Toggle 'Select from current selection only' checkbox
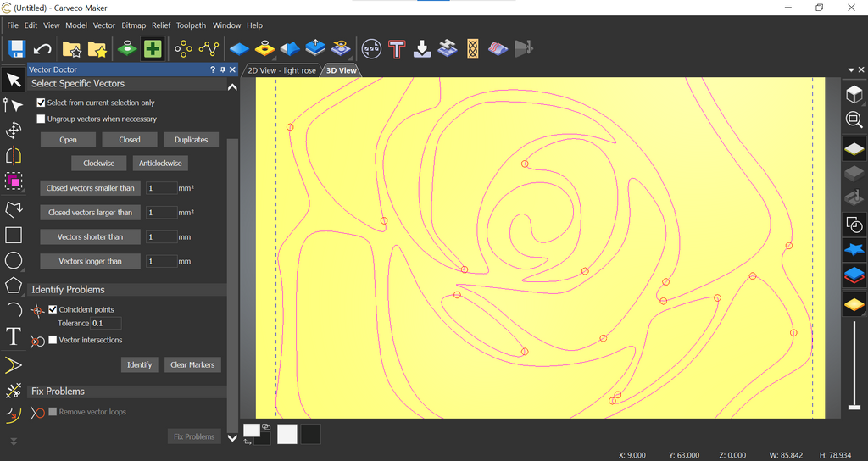Image resolution: width=868 pixels, height=461 pixels. pos(41,103)
